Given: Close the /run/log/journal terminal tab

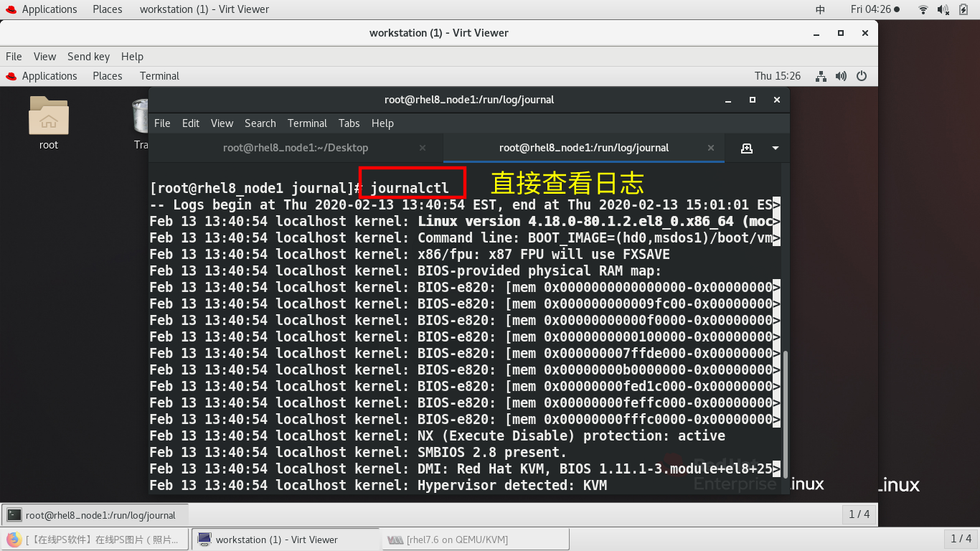Looking at the screenshot, I should click(x=711, y=148).
